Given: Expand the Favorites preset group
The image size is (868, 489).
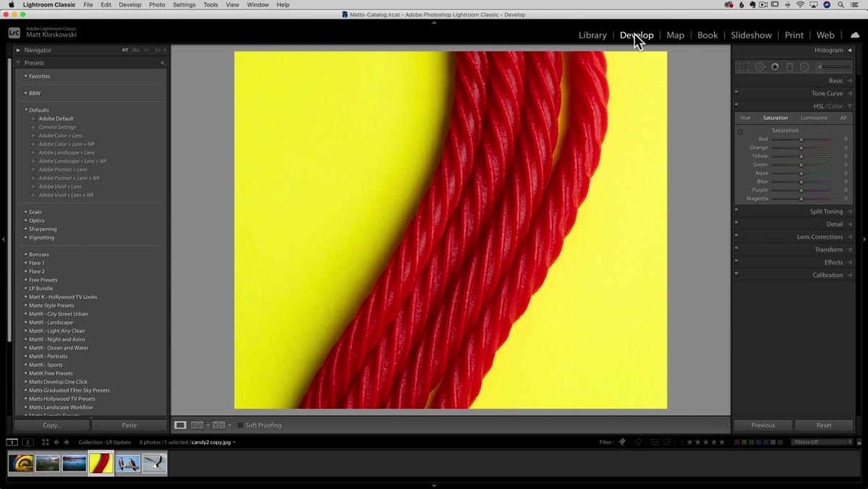Looking at the screenshot, I should pos(26,76).
